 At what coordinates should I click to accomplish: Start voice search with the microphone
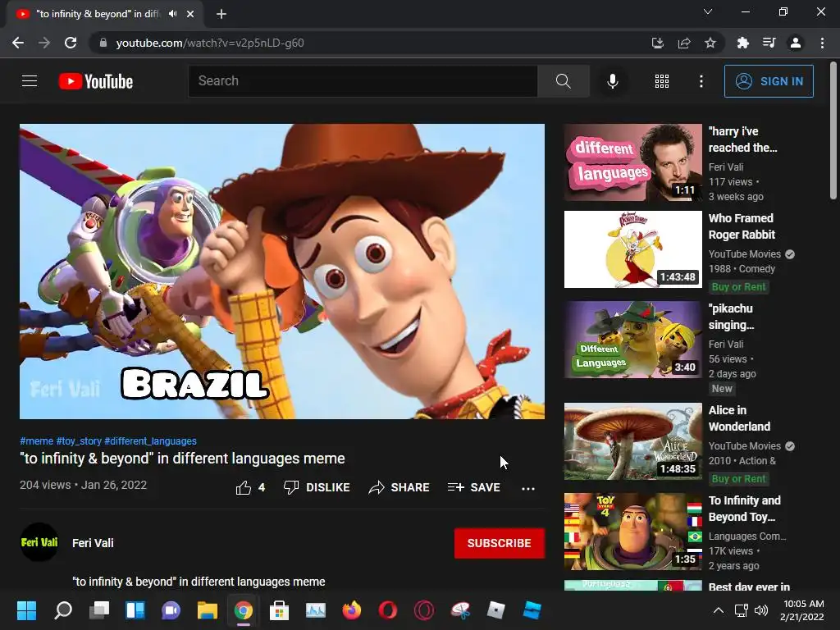(612, 81)
